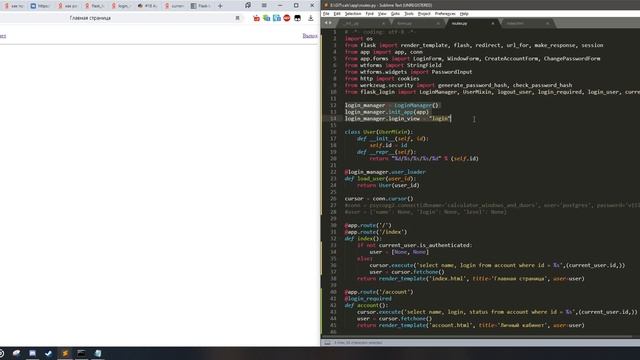Close the first Sublime editor tab
This screenshot has height=360, width=640.
tap(383, 24)
